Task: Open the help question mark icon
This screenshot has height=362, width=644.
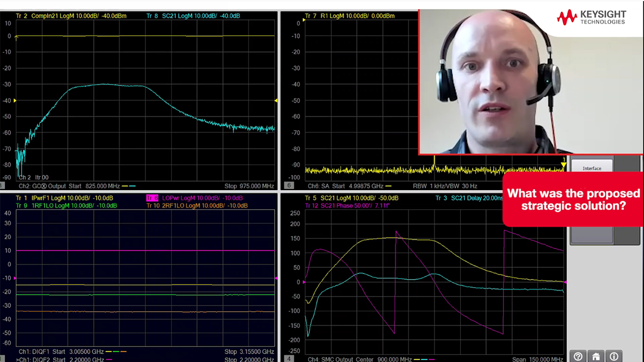Action: 578,356
